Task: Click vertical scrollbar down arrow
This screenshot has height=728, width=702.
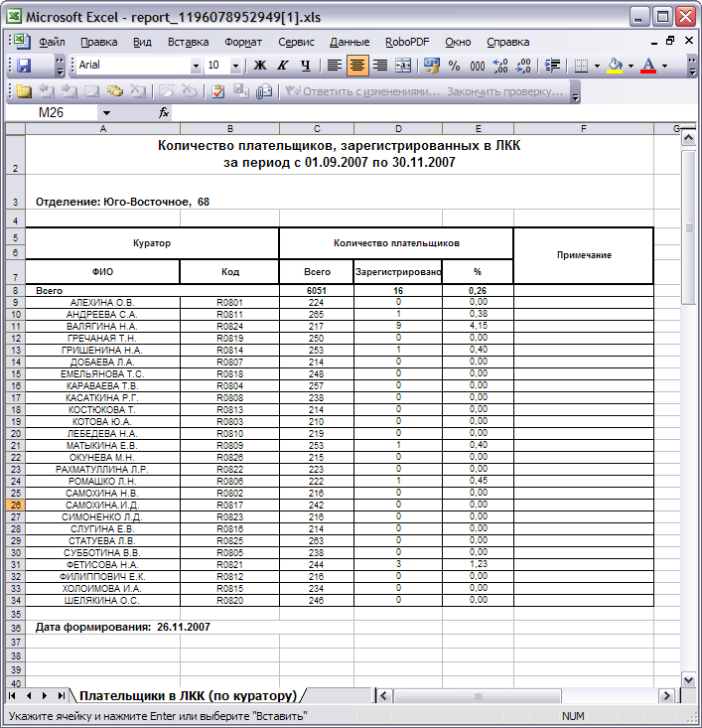Action: (688, 679)
